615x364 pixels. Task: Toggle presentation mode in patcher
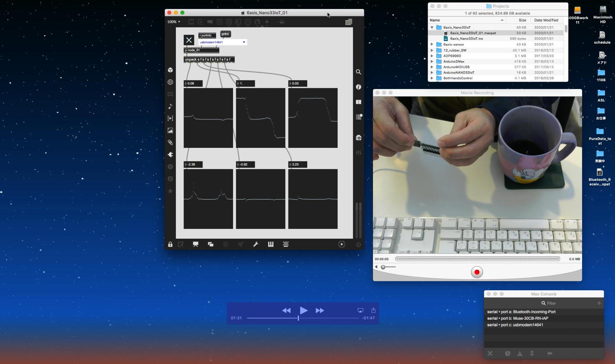click(x=196, y=244)
